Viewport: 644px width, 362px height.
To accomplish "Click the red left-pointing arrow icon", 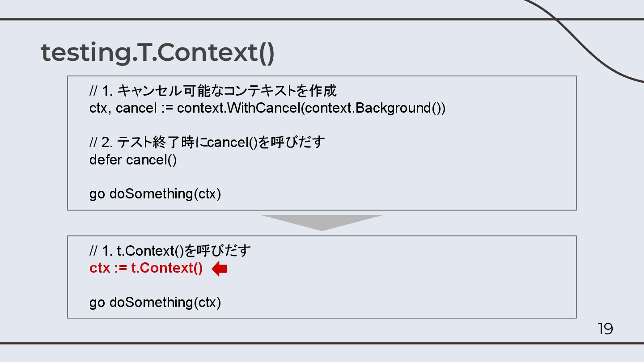I will [x=219, y=269].
